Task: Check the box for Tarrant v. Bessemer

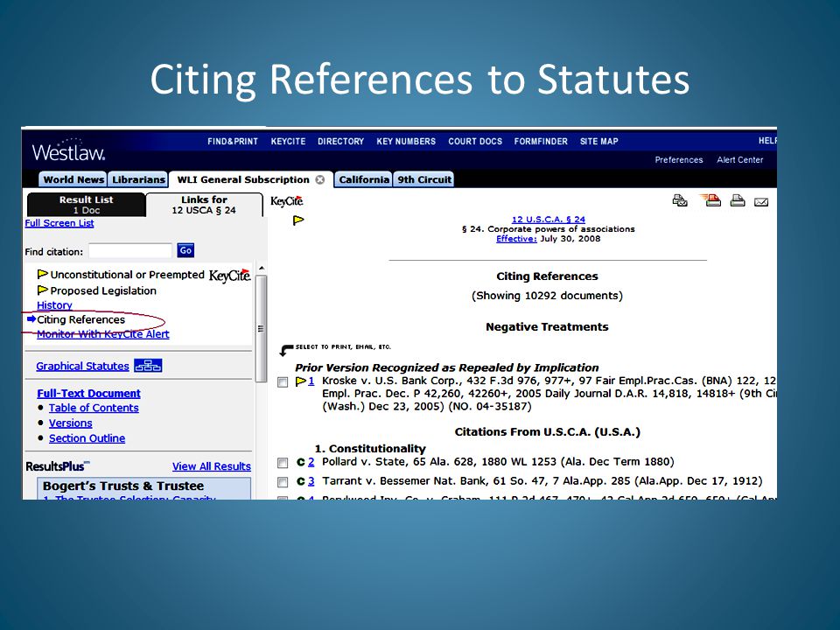Action: click(x=283, y=482)
